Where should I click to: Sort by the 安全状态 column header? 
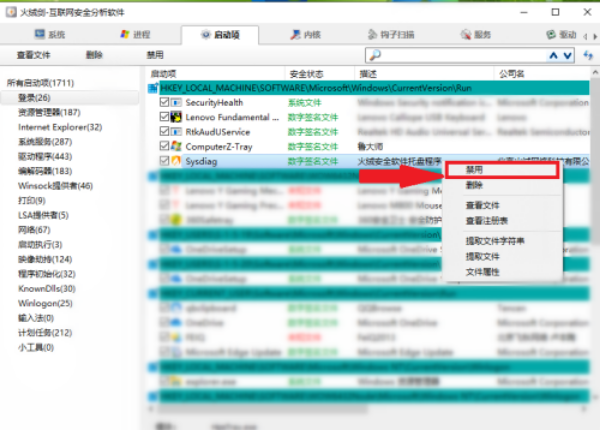[307, 74]
